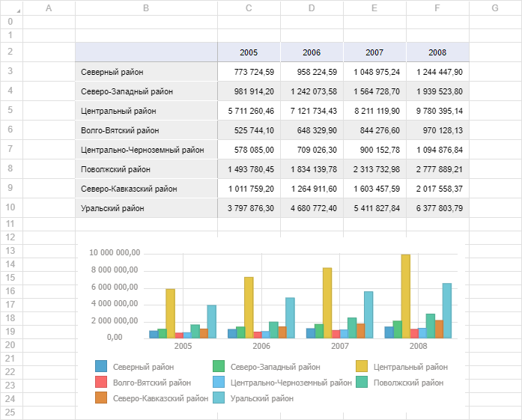The image size is (522, 420).
Task: Click the cell with value 773 724,59
Action: click(249, 72)
